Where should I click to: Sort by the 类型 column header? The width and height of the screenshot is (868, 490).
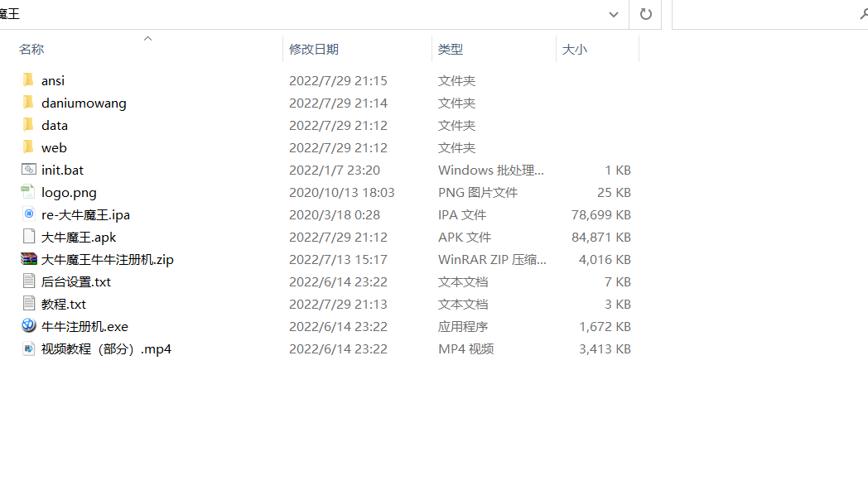450,50
